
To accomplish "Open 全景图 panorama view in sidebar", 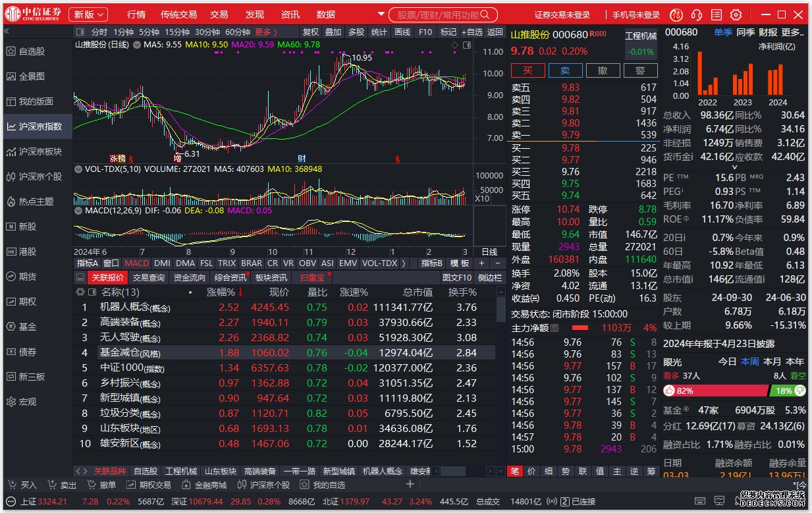I will pos(36,76).
